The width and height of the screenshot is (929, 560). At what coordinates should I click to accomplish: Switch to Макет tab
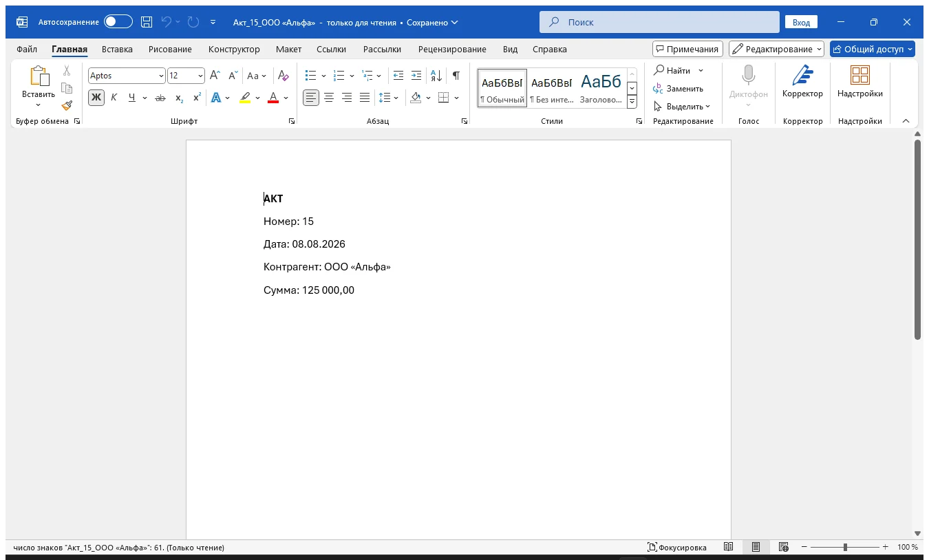tap(288, 49)
